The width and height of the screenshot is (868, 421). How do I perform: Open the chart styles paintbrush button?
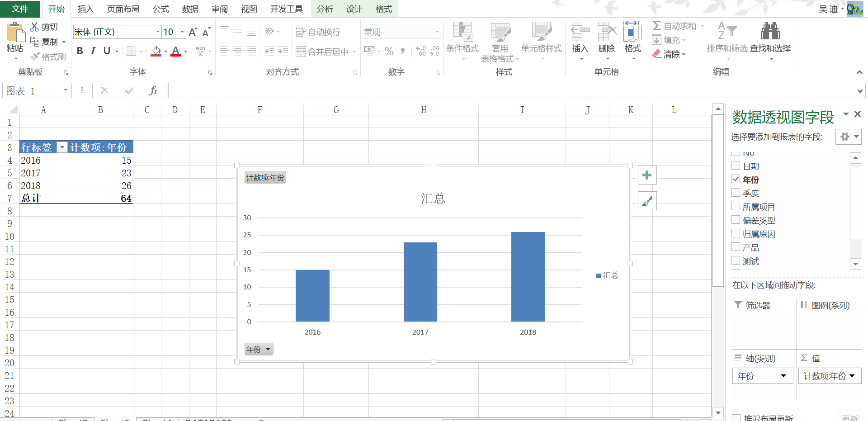(647, 201)
